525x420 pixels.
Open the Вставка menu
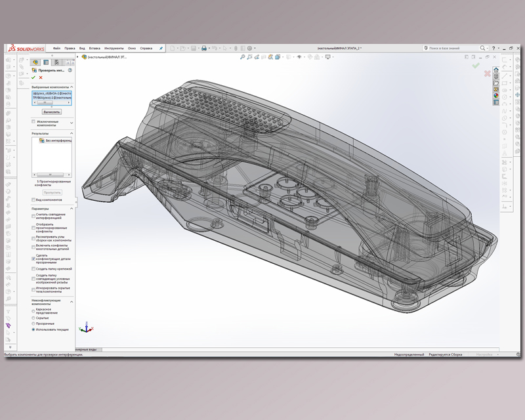[x=94, y=48]
